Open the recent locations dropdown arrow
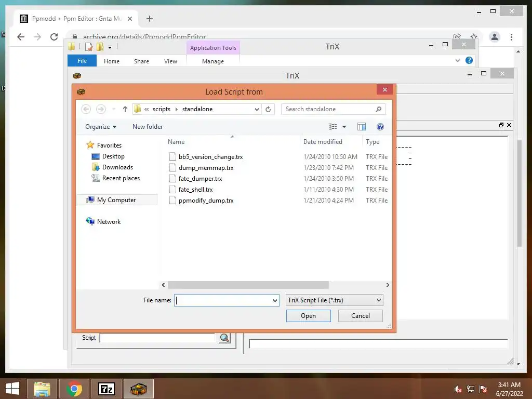 114,109
